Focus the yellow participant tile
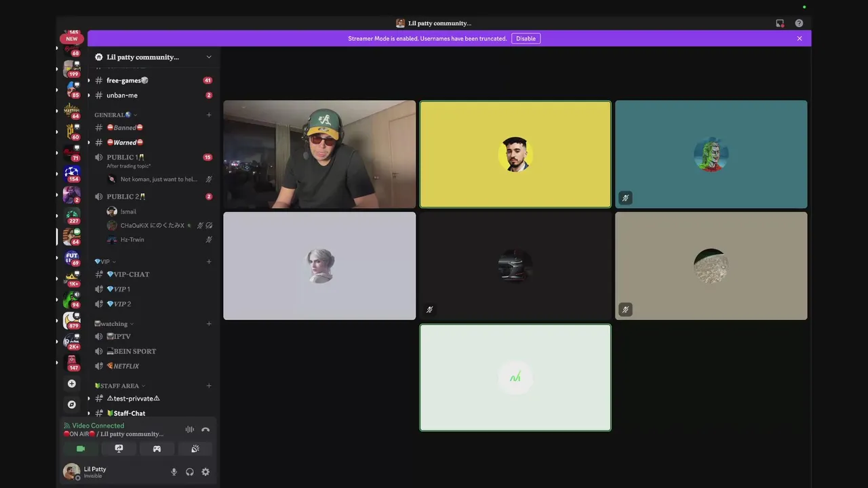The width and height of the screenshot is (868, 488). [515, 155]
